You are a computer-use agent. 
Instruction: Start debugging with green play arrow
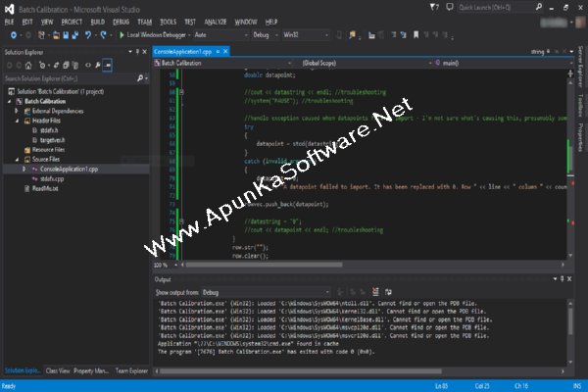pyautogui.click(x=122, y=35)
